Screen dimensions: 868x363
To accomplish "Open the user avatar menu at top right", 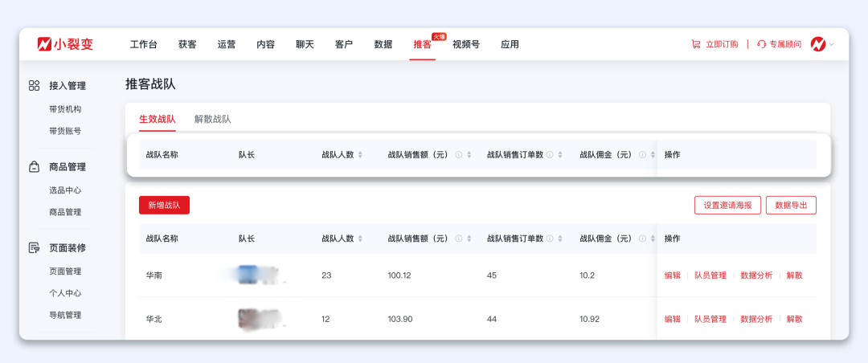I will [x=819, y=44].
